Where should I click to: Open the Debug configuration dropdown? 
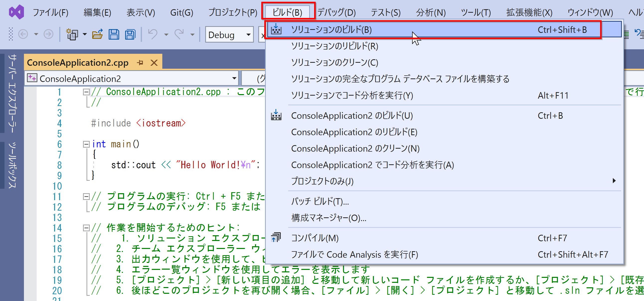point(229,35)
